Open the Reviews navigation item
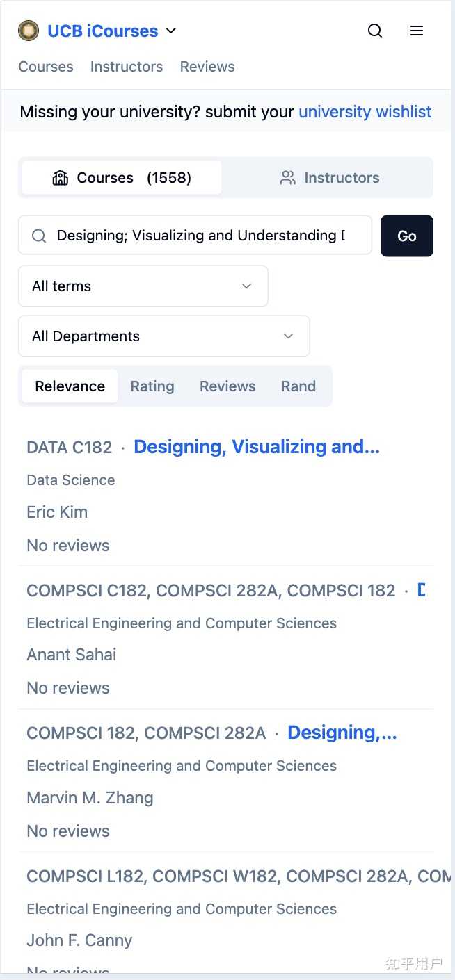The height and width of the screenshot is (980, 455). [207, 67]
